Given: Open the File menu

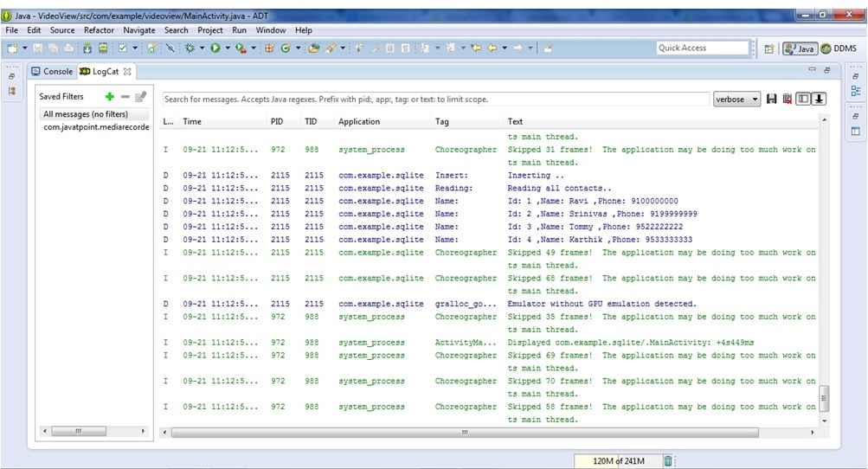Looking at the screenshot, I should coord(11,30).
